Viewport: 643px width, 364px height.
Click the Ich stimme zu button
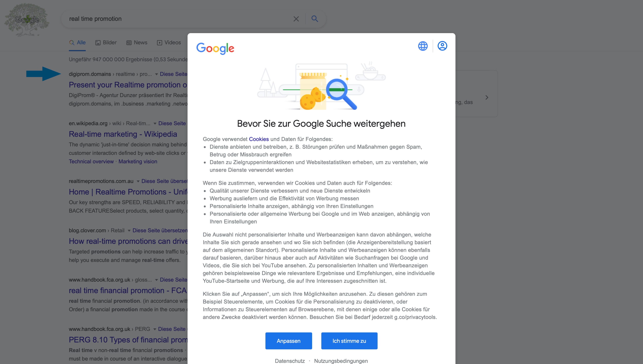tap(349, 341)
